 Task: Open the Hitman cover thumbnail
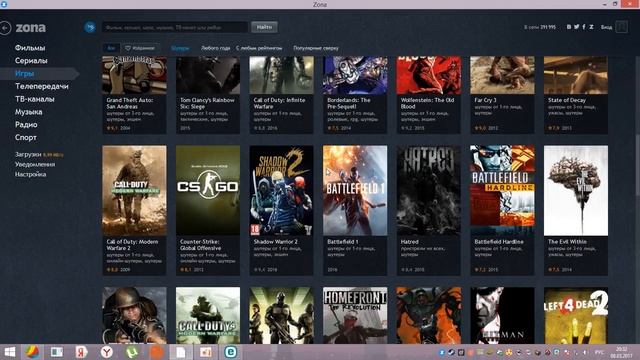502,315
